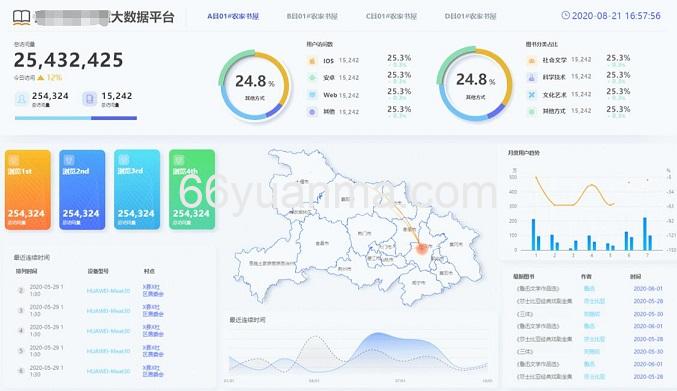677x391 pixels.
Task: Click the red pulsing marker on the map
Action: (422, 248)
